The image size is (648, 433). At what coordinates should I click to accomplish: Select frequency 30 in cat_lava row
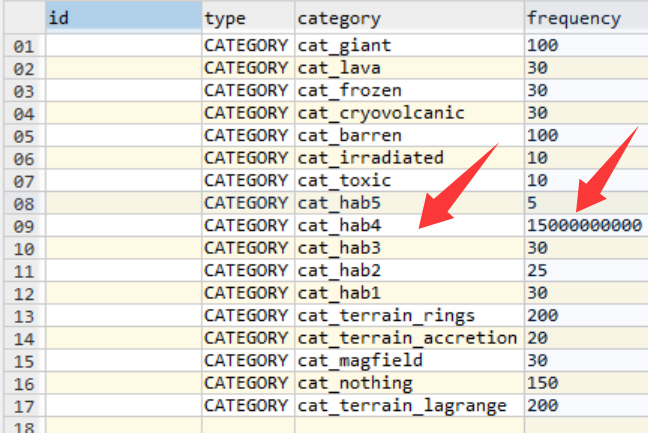point(586,68)
